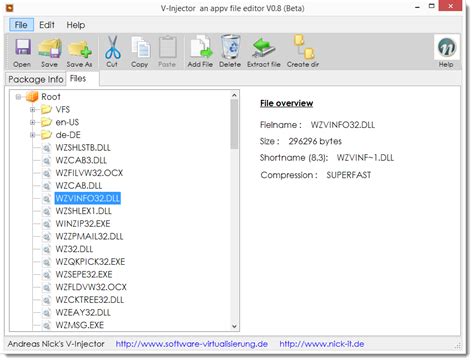Open Help via the toolbar icon

tap(447, 47)
